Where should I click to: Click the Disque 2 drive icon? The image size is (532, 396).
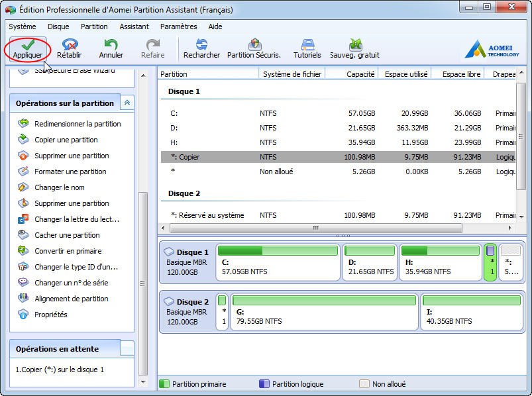[169, 301]
